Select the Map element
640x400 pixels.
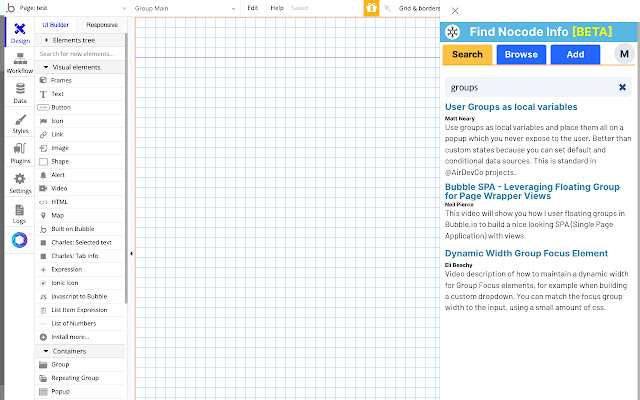click(x=80, y=215)
